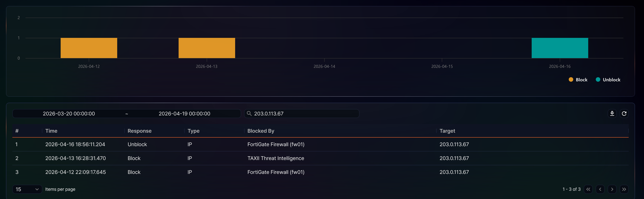Go to previous page of results
The height and width of the screenshot is (199, 644).
coord(600,189)
